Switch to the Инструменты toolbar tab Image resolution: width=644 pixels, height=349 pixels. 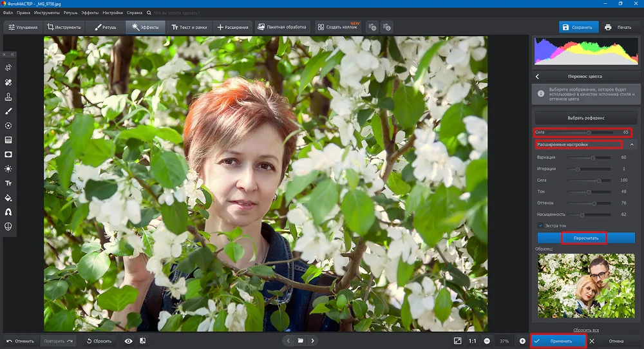click(64, 27)
